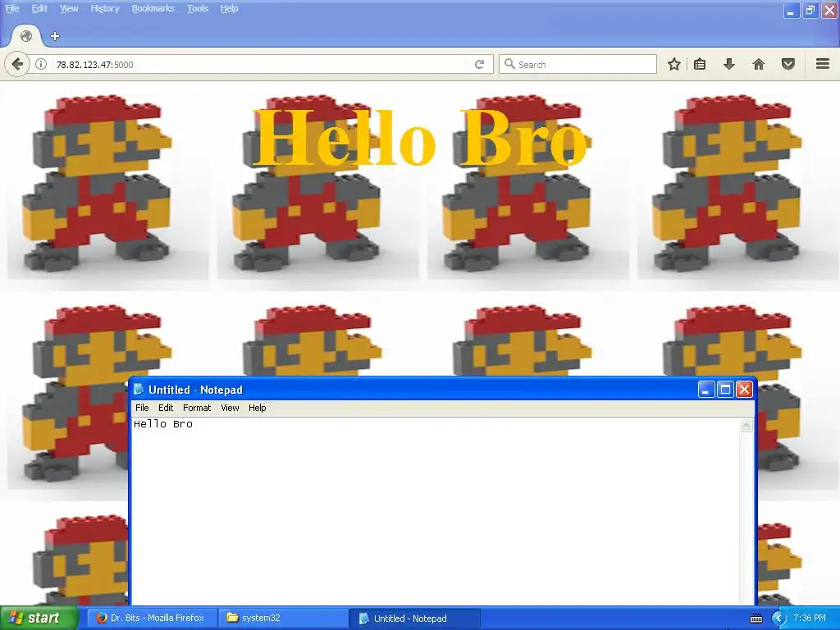Click the Windows start button
Image resolution: width=840 pixels, height=630 pixels.
coord(39,619)
